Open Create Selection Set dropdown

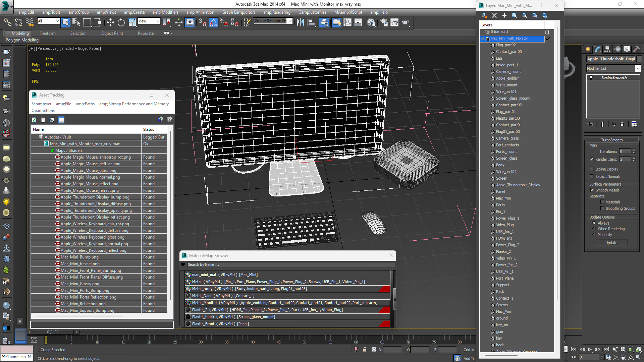click(290, 21)
